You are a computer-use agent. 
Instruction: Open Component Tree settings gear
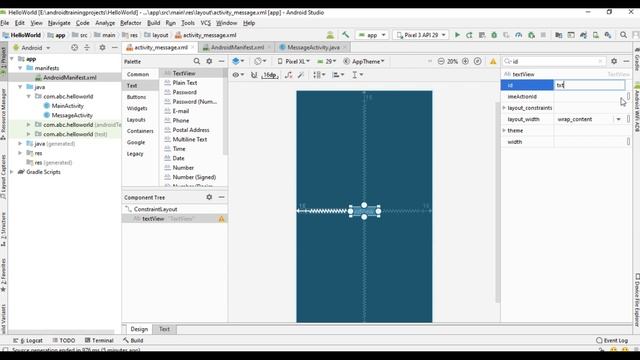[209, 197]
